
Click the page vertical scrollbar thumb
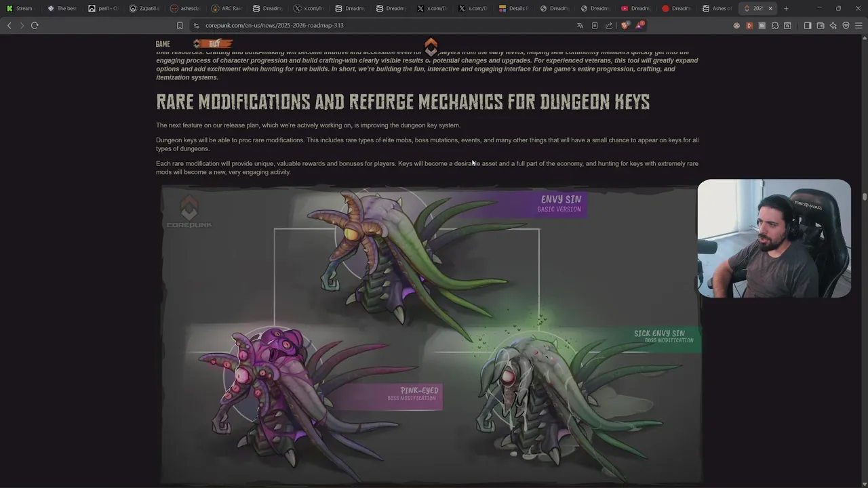click(865, 197)
